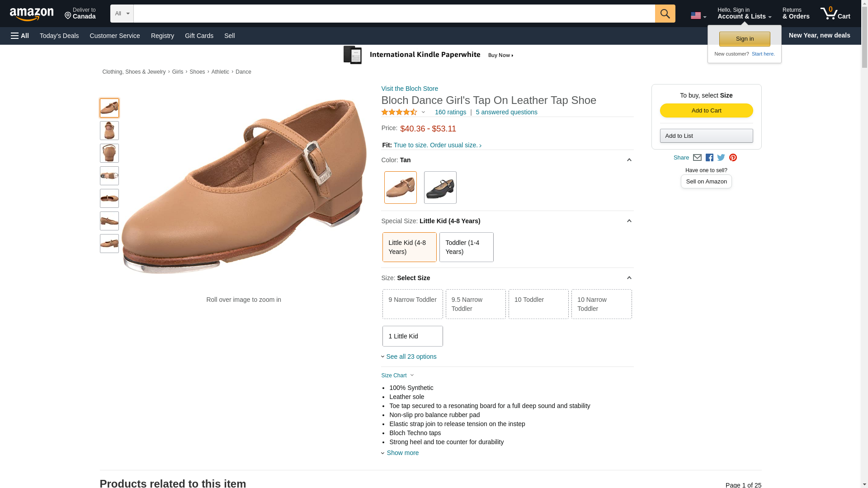The image size is (868, 488).
Task: Open the country flag language selector
Action: (x=698, y=15)
